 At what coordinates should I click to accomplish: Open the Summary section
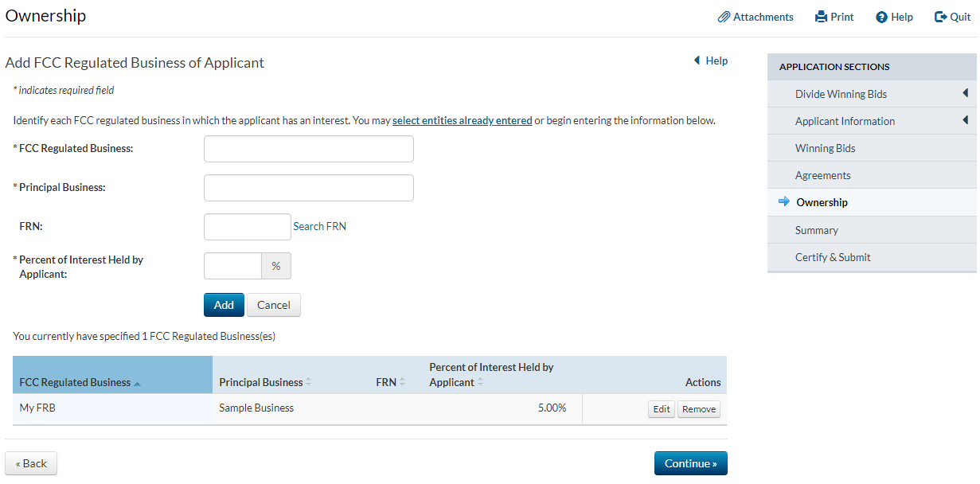(816, 230)
